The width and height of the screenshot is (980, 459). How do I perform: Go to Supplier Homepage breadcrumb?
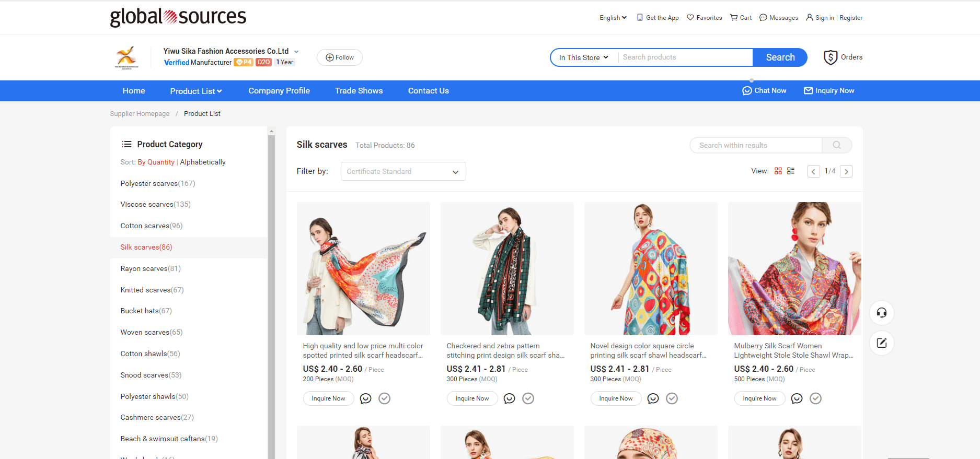140,114
